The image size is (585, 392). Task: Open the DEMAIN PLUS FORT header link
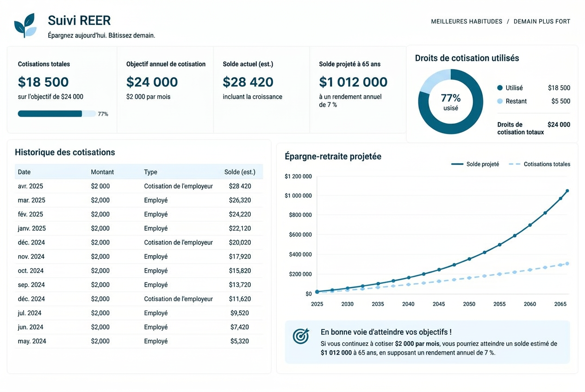tap(542, 21)
